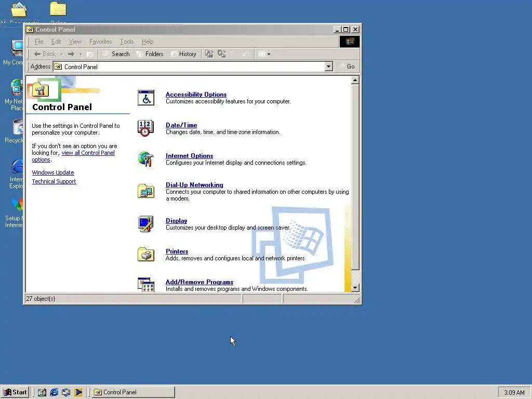Click the vertical scrollbar thumb

[355, 177]
